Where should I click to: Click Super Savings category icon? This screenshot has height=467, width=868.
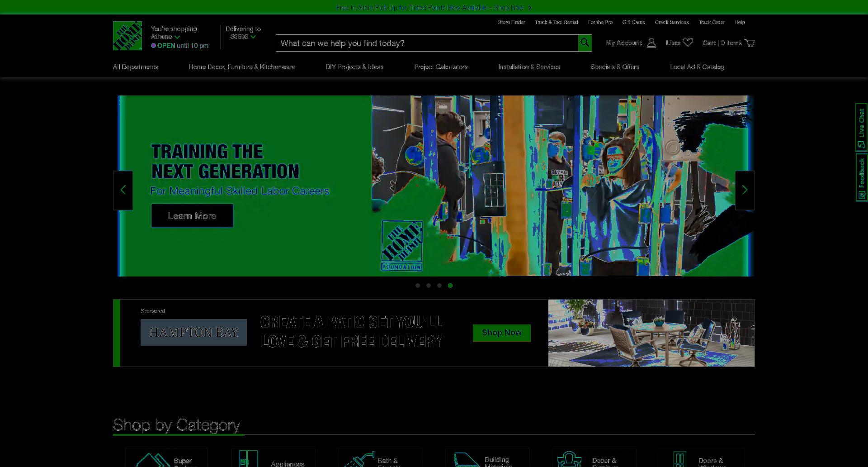(x=153, y=459)
